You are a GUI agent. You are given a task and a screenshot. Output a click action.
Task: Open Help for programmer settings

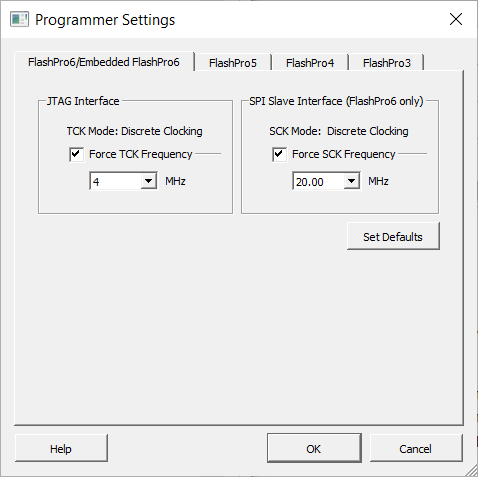tap(61, 449)
